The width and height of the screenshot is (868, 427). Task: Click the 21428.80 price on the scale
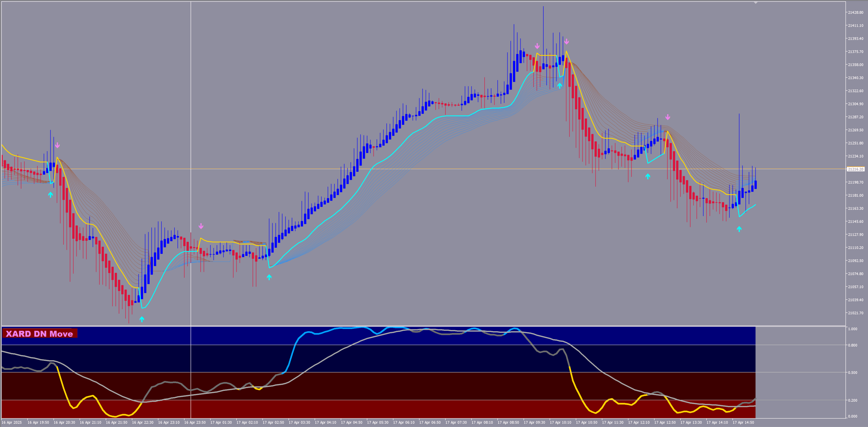(x=855, y=13)
